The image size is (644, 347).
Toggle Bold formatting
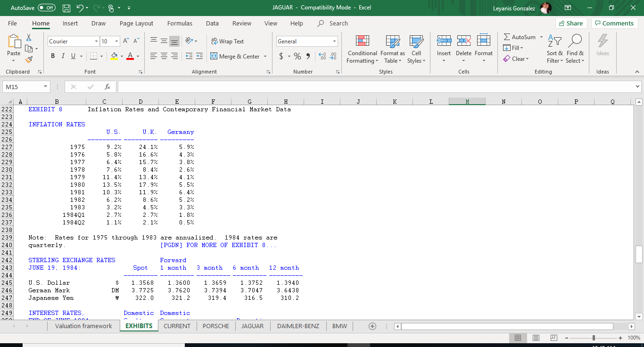pos(53,56)
